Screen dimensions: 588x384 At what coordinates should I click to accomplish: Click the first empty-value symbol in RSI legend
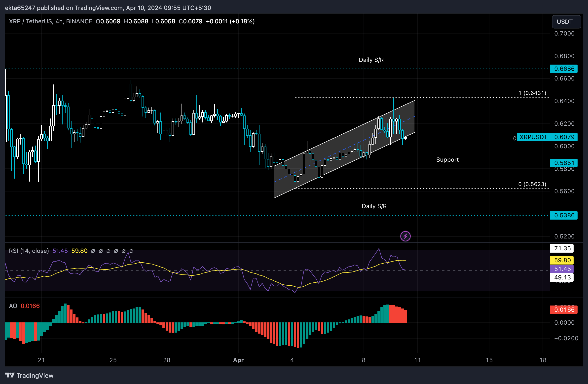coord(93,251)
